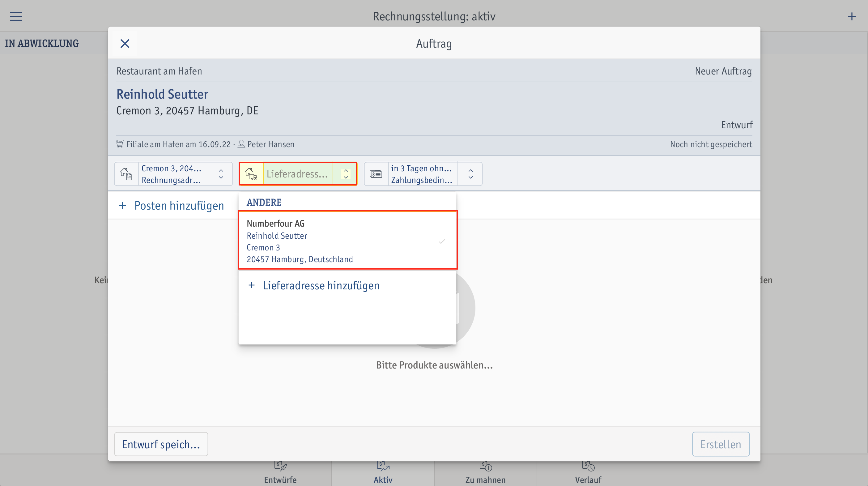Click the plus icon to add new invoice
The width and height of the screenshot is (868, 486).
point(852,16)
